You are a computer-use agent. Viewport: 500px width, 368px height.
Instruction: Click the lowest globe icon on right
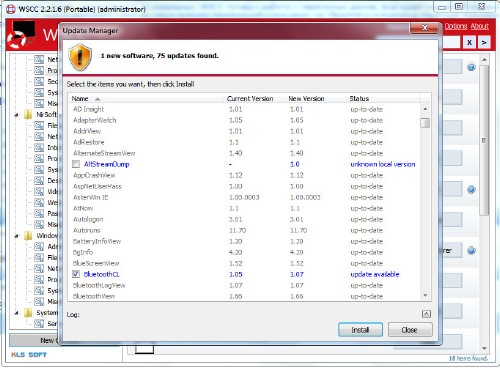coord(471,250)
